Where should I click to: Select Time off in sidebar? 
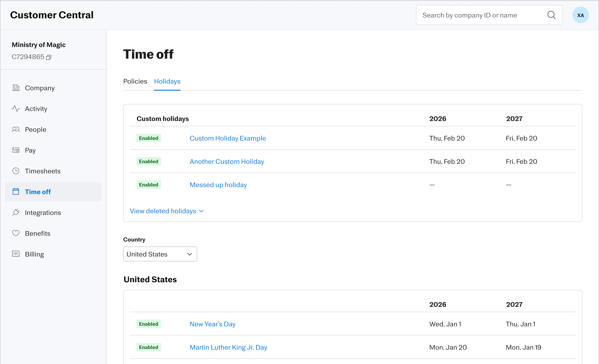pyautogui.click(x=53, y=192)
